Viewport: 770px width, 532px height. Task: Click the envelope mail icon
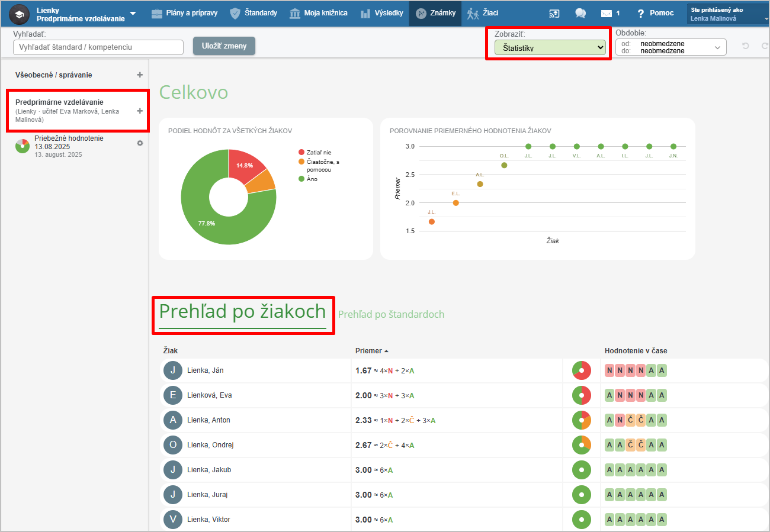click(606, 13)
